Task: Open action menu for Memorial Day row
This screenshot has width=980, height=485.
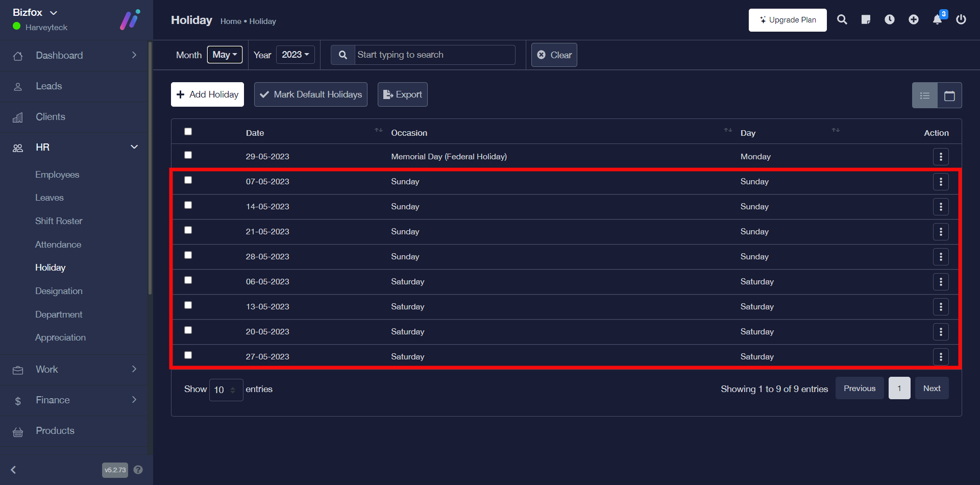Action: (940, 157)
